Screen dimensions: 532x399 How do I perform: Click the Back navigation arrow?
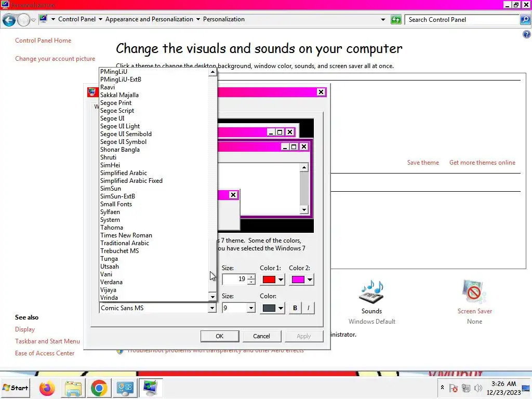pyautogui.click(x=9, y=20)
